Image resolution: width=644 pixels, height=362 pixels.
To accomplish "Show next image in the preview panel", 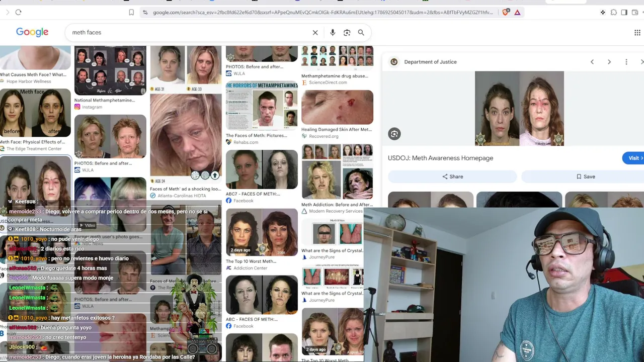I will pyautogui.click(x=609, y=62).
